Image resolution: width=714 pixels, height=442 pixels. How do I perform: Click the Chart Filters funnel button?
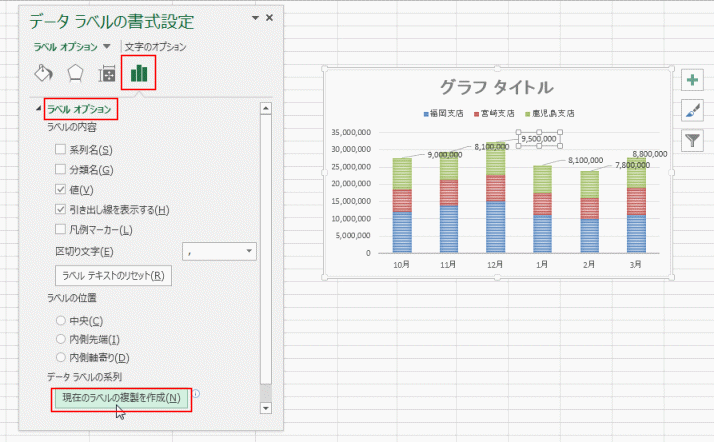click(x=692, y=140)
